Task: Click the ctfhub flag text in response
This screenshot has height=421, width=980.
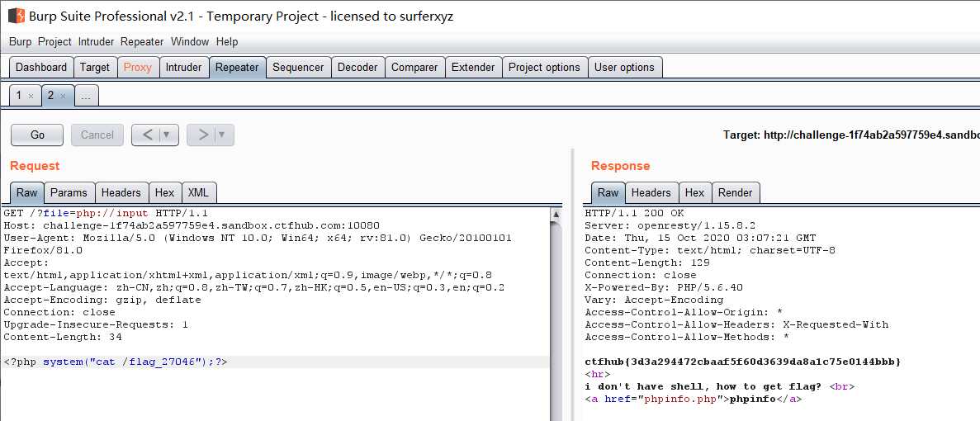Action: (x=742, y=362)
